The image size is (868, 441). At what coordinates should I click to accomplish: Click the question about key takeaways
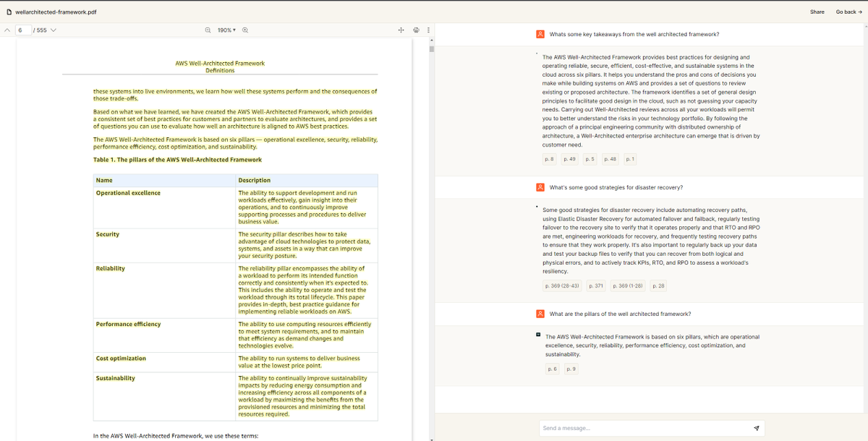pos(634,34)
